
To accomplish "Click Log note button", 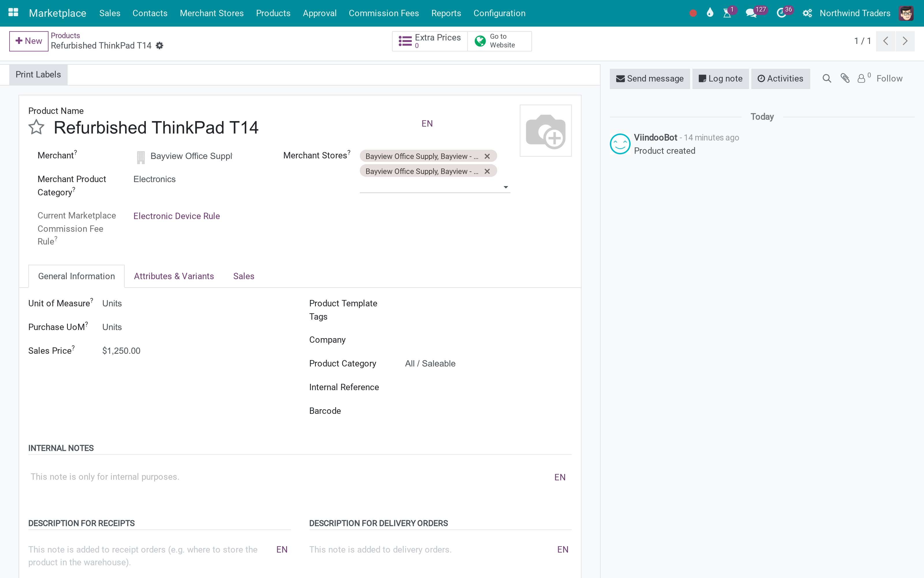I will point(720,79).
